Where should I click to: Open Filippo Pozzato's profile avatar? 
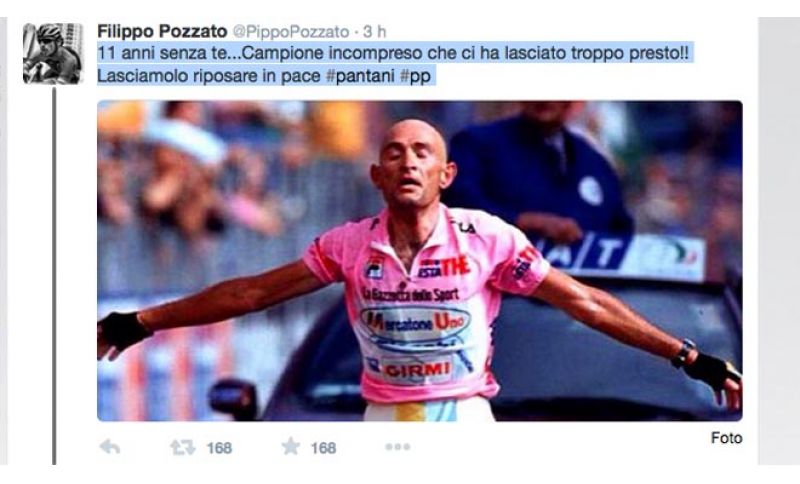tap(53, 54)
